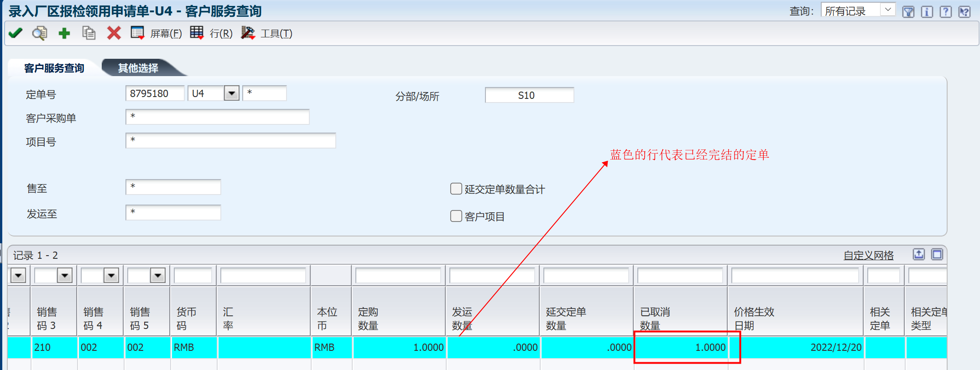The image size is (980, 370).
Task: Switch to the 其他选择 tab
Action: click(x=138, y=68)
